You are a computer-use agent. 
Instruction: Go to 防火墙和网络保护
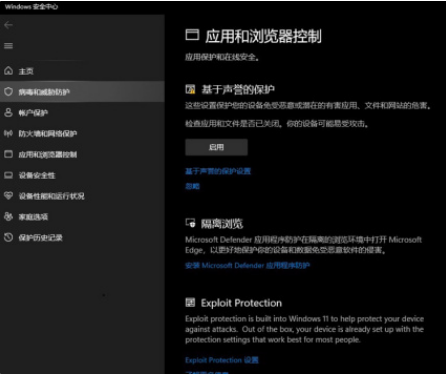tap(82, 133)
